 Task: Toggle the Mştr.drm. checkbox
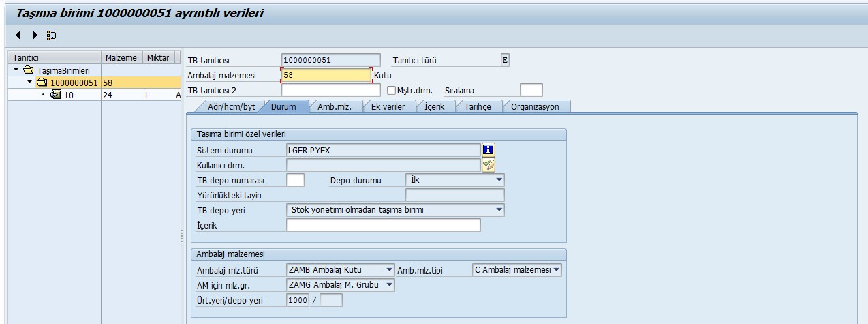click(x=391, y=90)
